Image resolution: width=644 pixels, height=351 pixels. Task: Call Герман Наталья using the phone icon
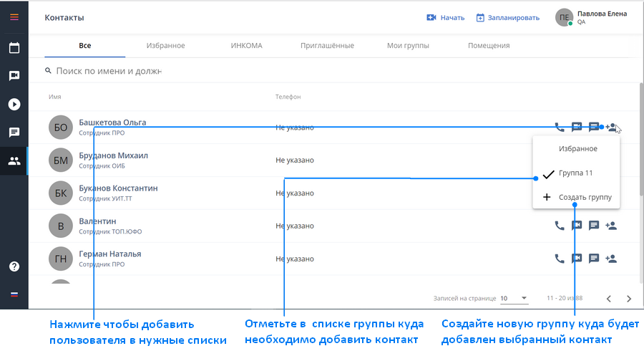[x=560, y=259]
